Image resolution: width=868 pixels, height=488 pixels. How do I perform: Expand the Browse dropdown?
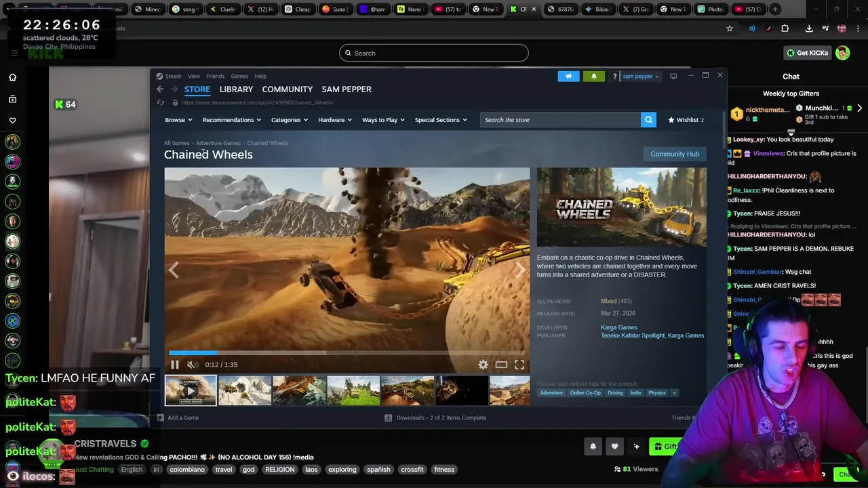178,120
